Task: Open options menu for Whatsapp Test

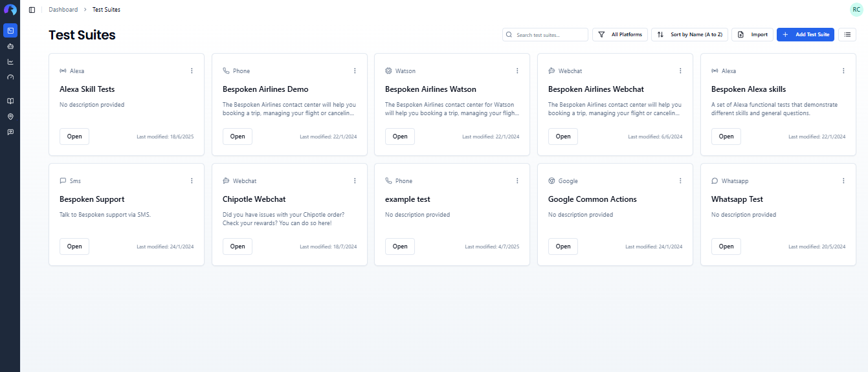Action: (x=843, y=181)
